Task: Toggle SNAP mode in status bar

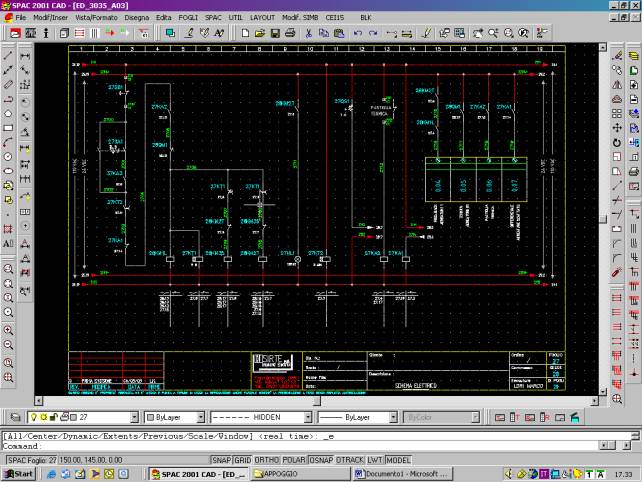Action: (222, 460)
